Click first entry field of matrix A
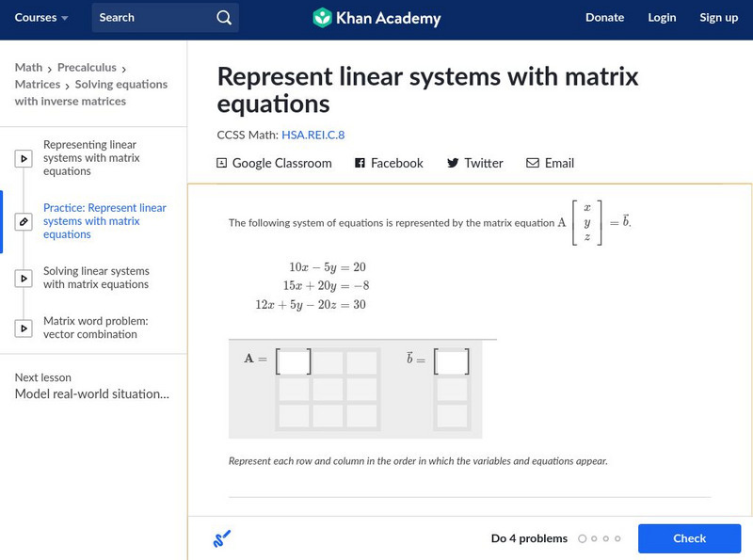753x560 pixels. point(294,362)
